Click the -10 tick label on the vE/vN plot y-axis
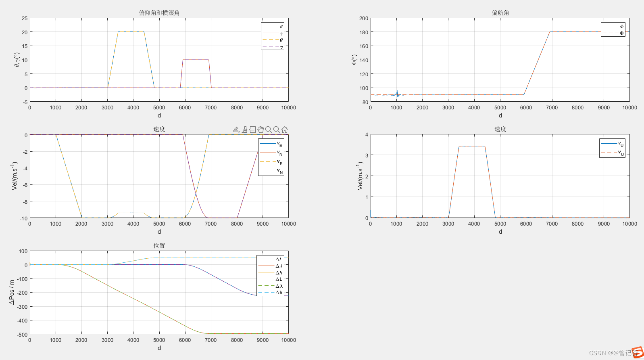The width and height of the screenshot is (644, 360). tap(24, 218)
